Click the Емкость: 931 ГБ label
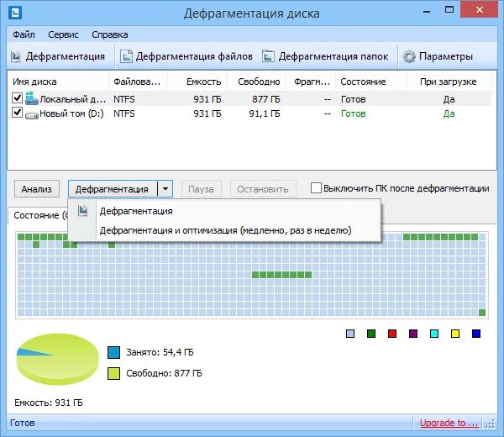This screenshot has height=437, width=504. click(49, 403)
